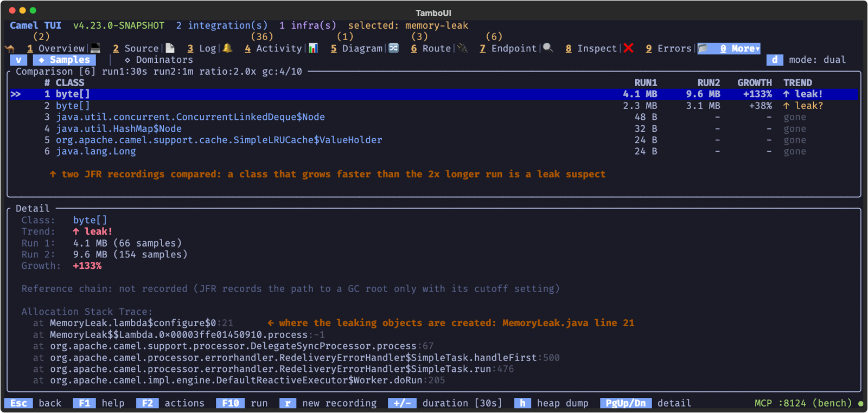The height and width of the screenshot is (413, 868).
Task: Click the MemoryLeak.lambda$configure$0 stack frame
Action: [133, 323]
